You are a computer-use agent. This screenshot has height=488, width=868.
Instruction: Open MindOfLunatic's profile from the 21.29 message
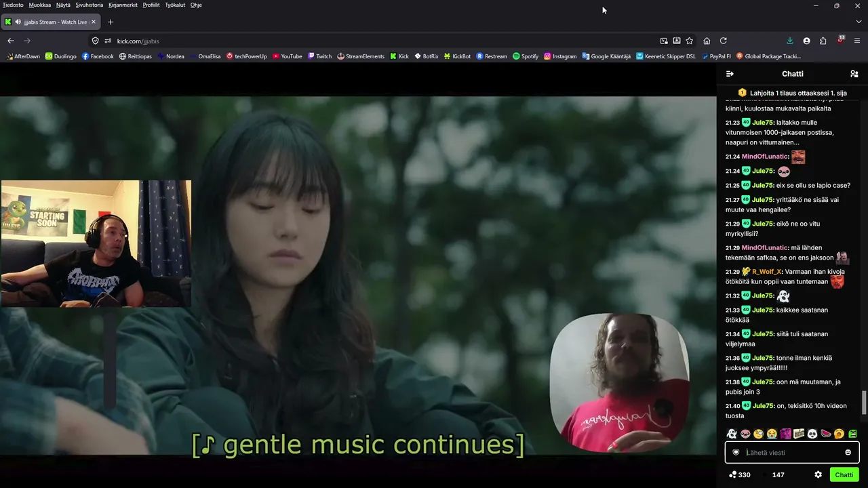click(764, 248)
